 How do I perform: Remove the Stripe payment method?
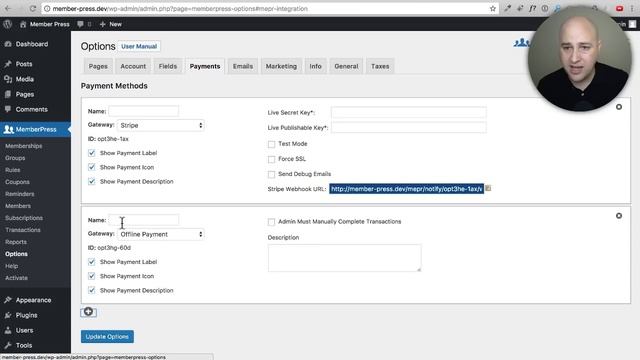click(x=619, y=107)
